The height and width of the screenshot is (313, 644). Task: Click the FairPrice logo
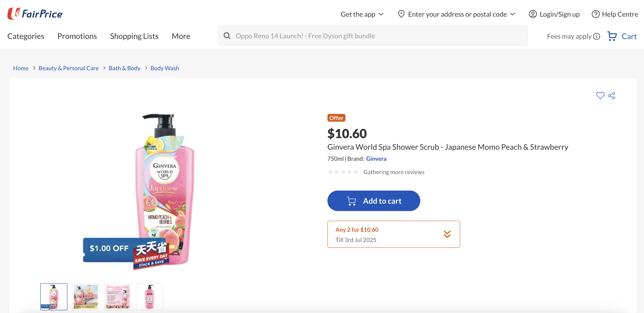35,14
